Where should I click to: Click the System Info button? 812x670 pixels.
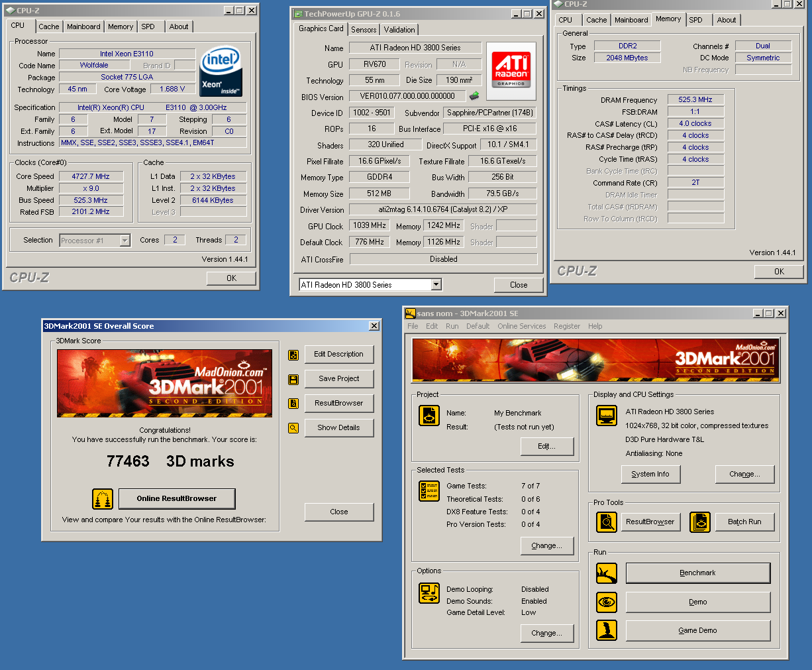[x=650, y=475]
